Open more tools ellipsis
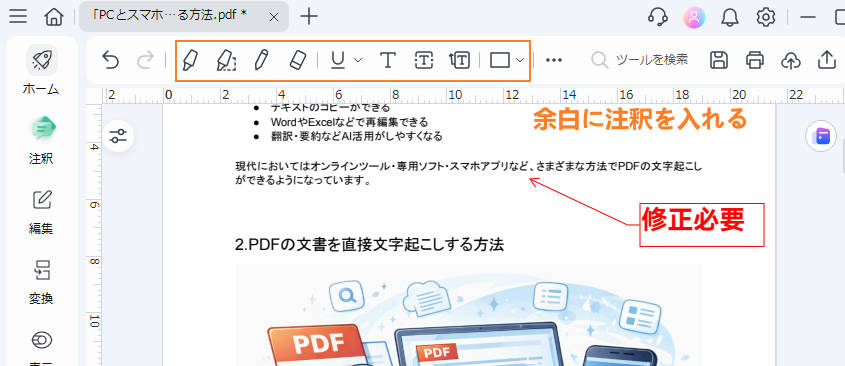The image size is (845, 366). pos(554,60)
